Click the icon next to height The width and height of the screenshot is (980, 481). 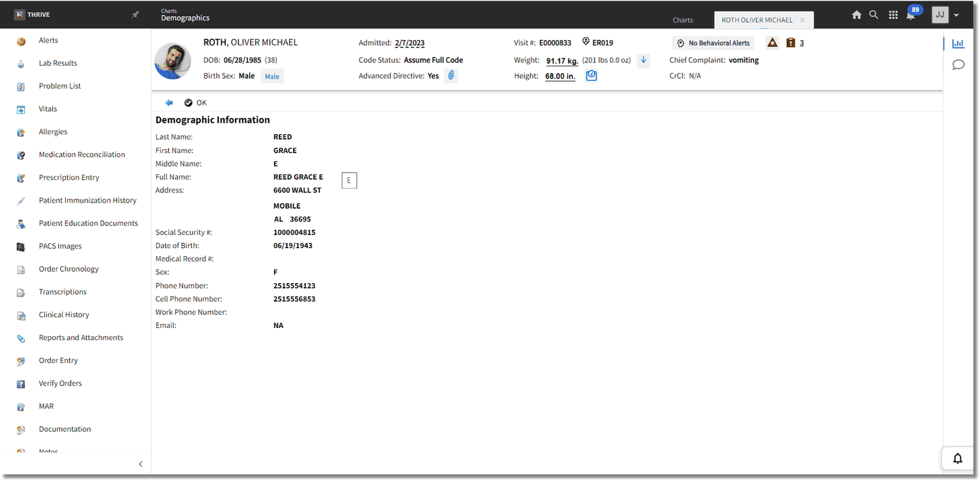coord(592,76)
